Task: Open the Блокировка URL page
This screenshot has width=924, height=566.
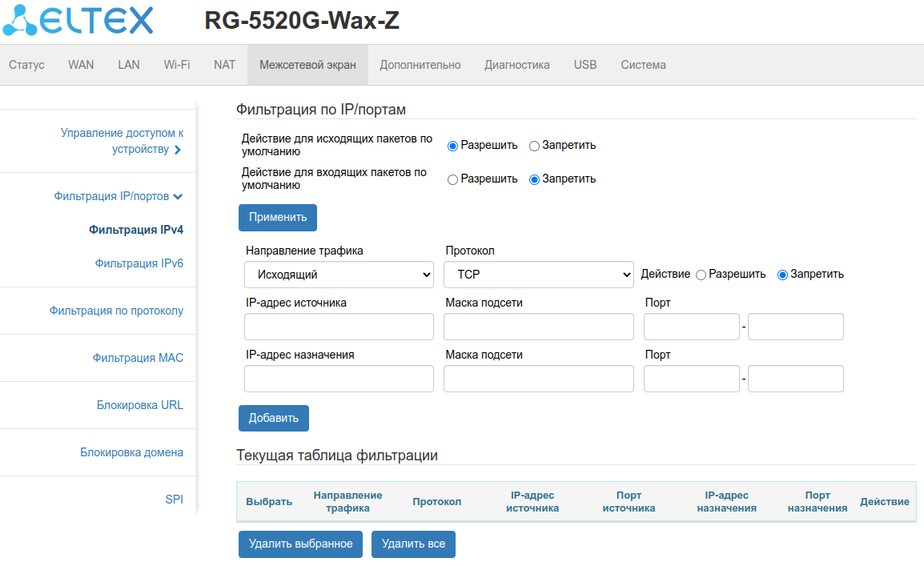Action: click(x=139, y=405)
